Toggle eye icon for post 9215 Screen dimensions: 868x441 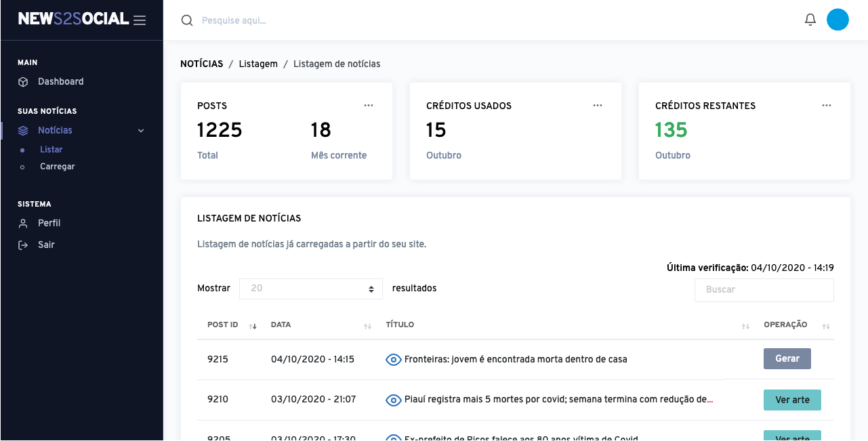(x=394, y=360)
